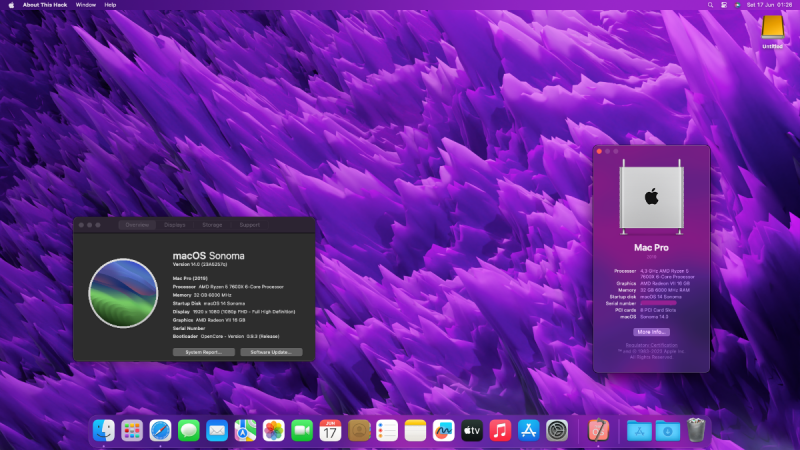Click the macOS Sonoma circular artwork
Image resolution: width=800 pixels, height=450 pixels.
tap(123, 293)
